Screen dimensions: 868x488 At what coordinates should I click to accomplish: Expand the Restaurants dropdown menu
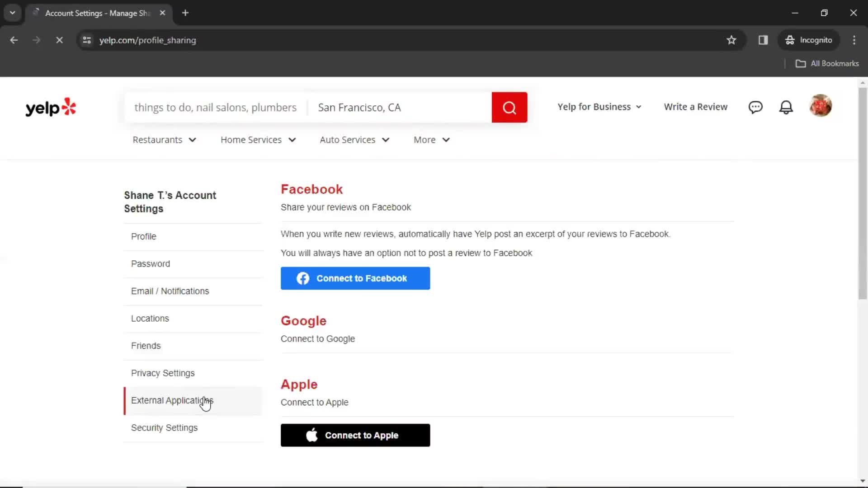pos(165,140)
